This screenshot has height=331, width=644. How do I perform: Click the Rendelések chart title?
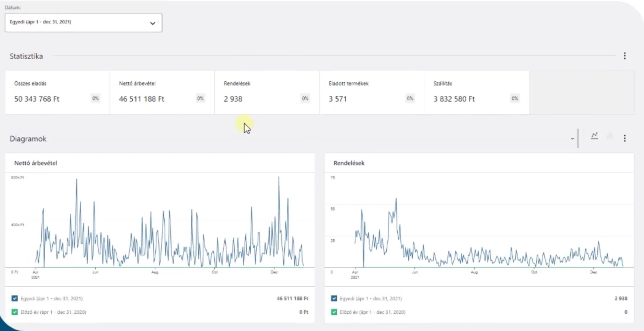point(349,163)
